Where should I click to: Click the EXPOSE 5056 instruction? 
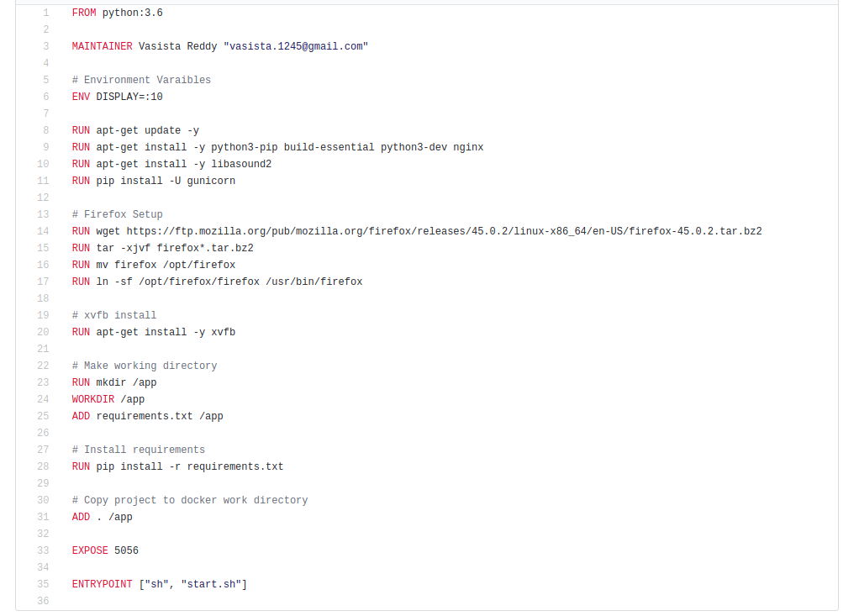105,550
